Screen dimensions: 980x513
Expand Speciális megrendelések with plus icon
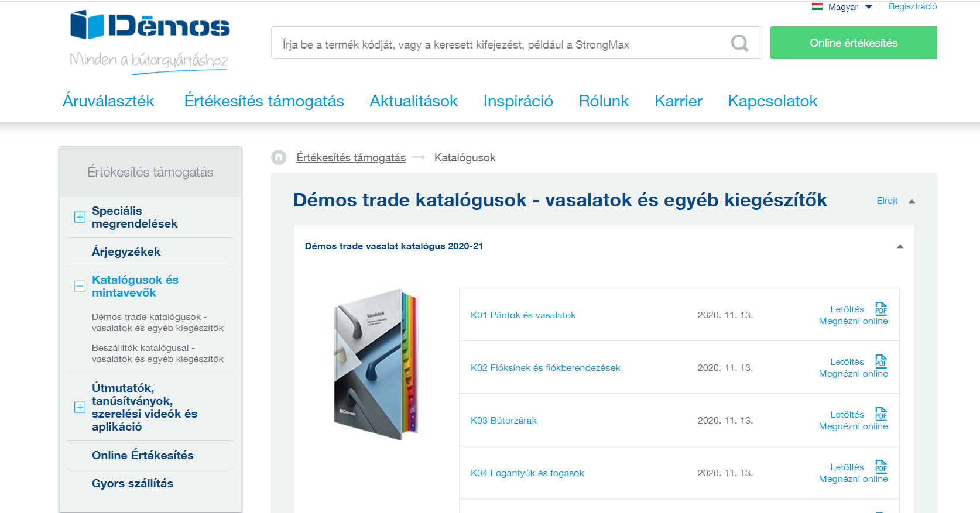point(80,218)
